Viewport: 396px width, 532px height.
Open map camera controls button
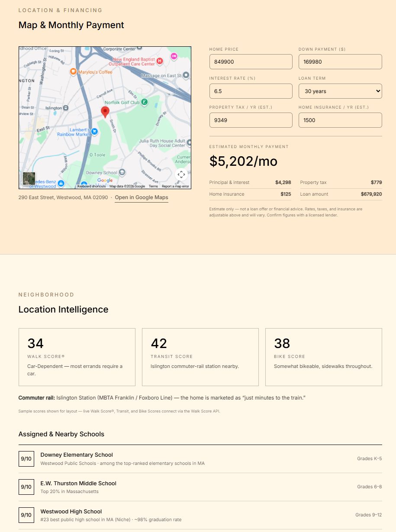point(181,174)
